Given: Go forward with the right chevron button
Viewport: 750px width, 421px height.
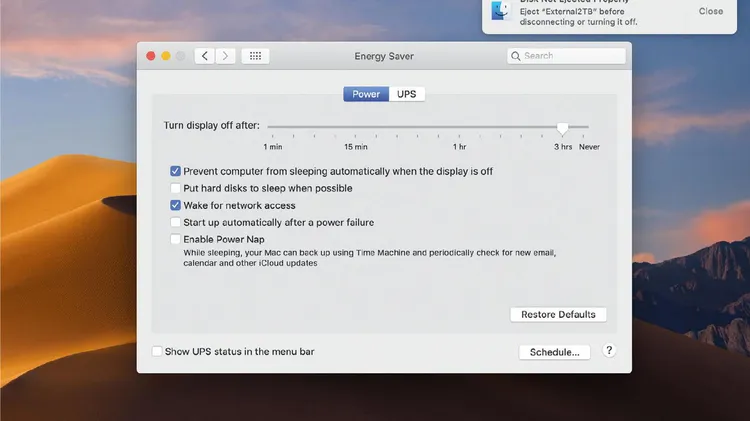Looking at the screenshot, I should coord(225,56).
